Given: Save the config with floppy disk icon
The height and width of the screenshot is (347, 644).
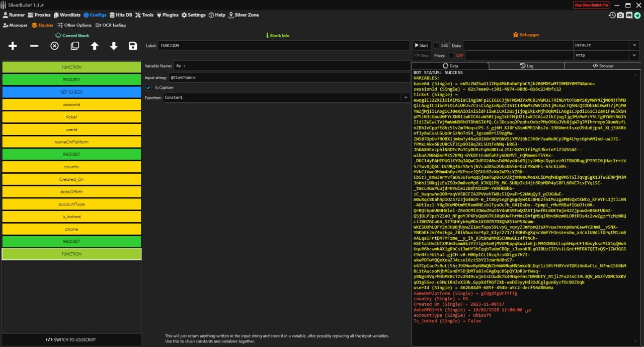Looking at the screenshot, I should (133, 46).
